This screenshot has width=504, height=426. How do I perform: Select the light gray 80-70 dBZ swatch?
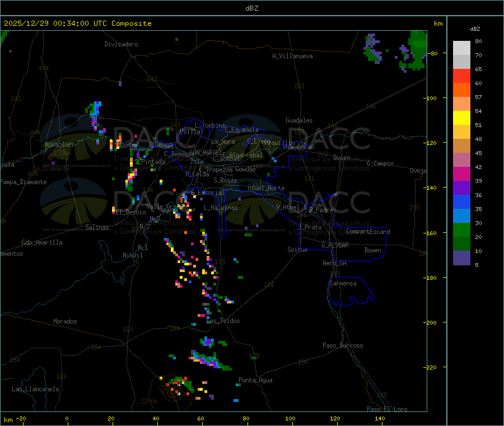[461, 48]
